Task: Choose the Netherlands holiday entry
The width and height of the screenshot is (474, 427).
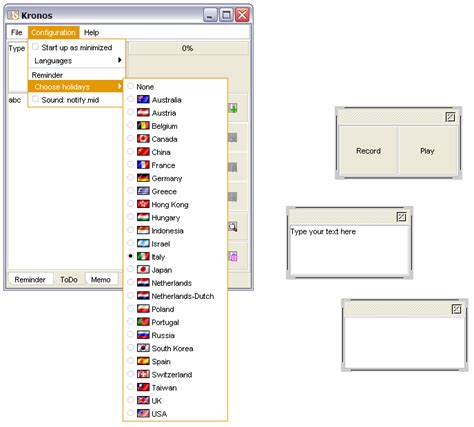Action: tap(176, 283)
